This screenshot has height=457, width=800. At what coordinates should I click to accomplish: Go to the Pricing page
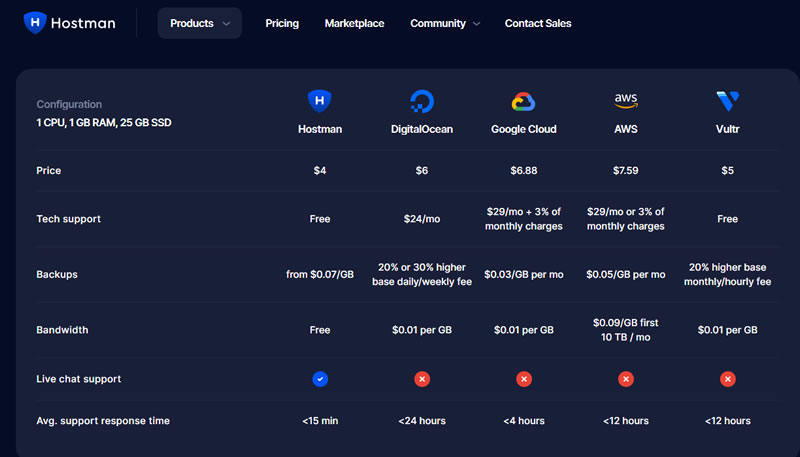pyautogui.click(x=282, y=23)
